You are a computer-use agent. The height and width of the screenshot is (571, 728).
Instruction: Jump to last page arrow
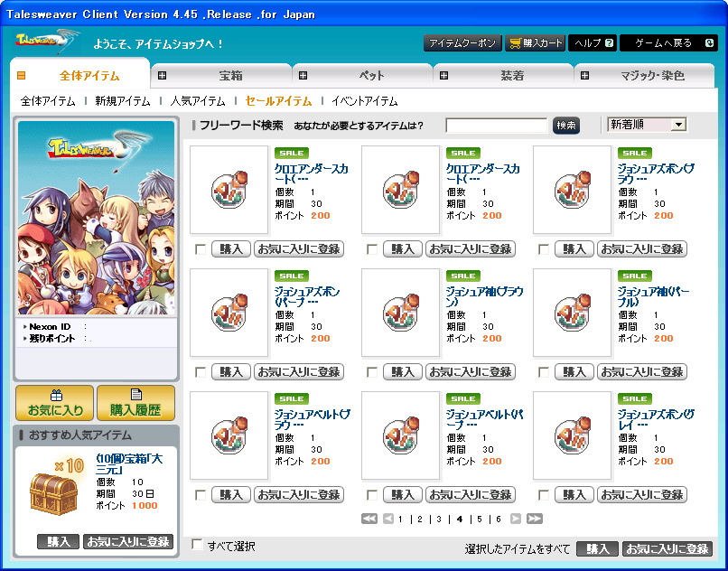coord(535,519)
